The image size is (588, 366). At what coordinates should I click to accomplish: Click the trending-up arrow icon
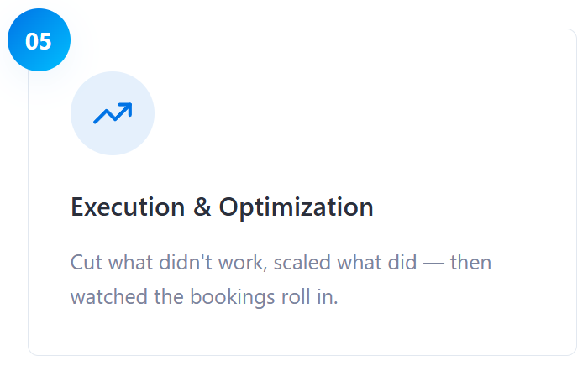click(113, 113)
